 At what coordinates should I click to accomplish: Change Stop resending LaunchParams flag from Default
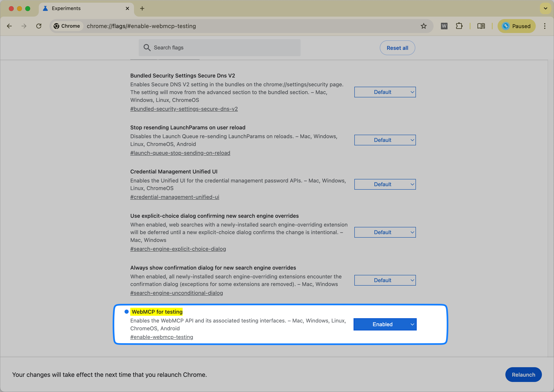[x=385, y=140]
